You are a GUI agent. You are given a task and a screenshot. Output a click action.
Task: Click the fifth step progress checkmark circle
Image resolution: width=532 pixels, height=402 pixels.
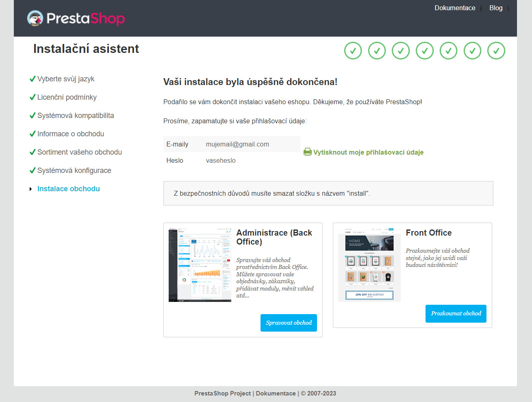click(448, 51)
